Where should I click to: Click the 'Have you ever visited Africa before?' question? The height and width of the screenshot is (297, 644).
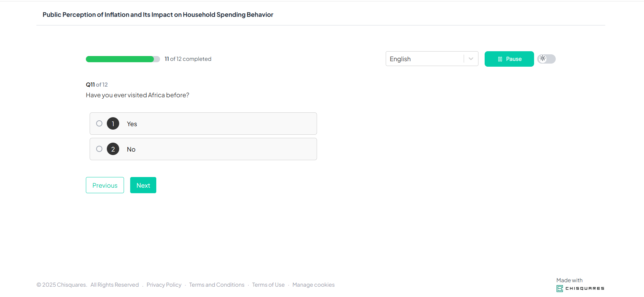(137, 95)
